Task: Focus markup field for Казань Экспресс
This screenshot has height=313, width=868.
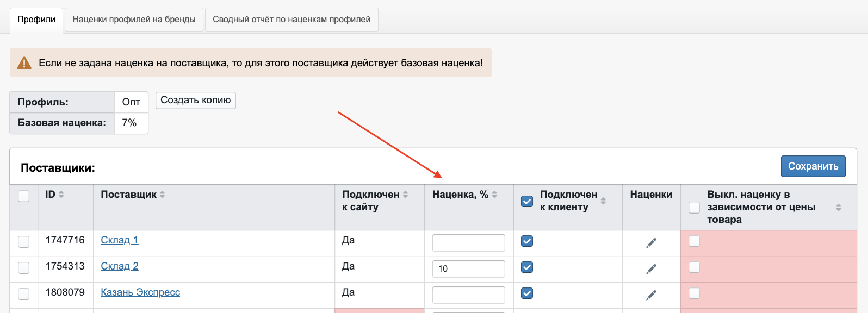Action: tap(469, 295)
